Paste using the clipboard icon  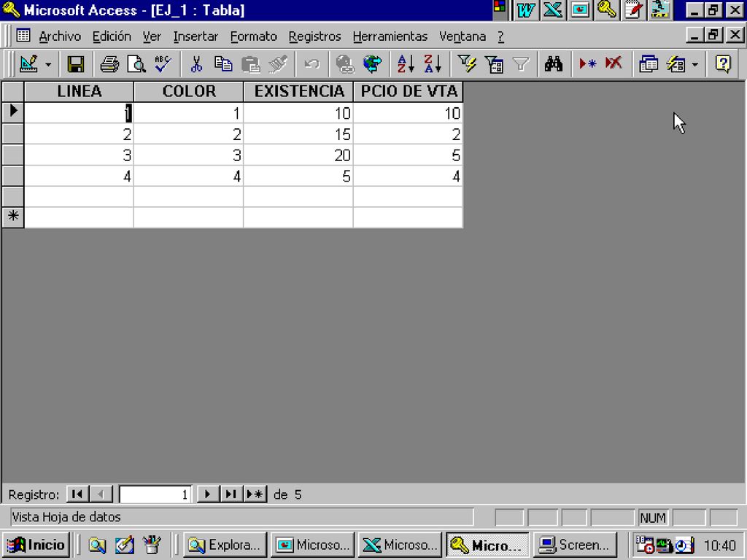[x=251, y=64]
